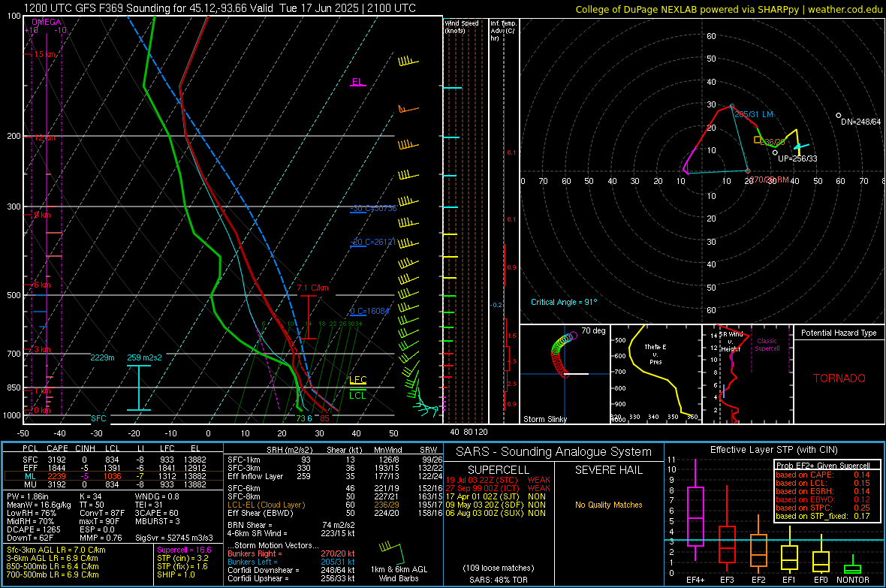This screenshot has width=886, height=588.
Task: Select the highlighted ML CAPE value 2239
Action: pyautogui.click(x=56, y=476)
